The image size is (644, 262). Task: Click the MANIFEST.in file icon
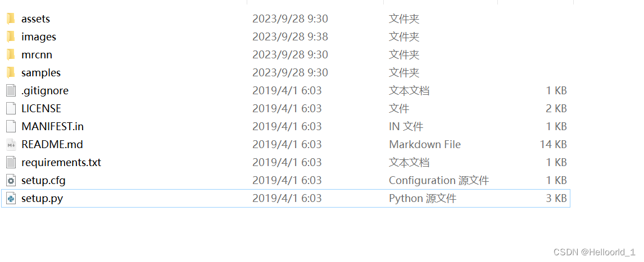point(11,127)
